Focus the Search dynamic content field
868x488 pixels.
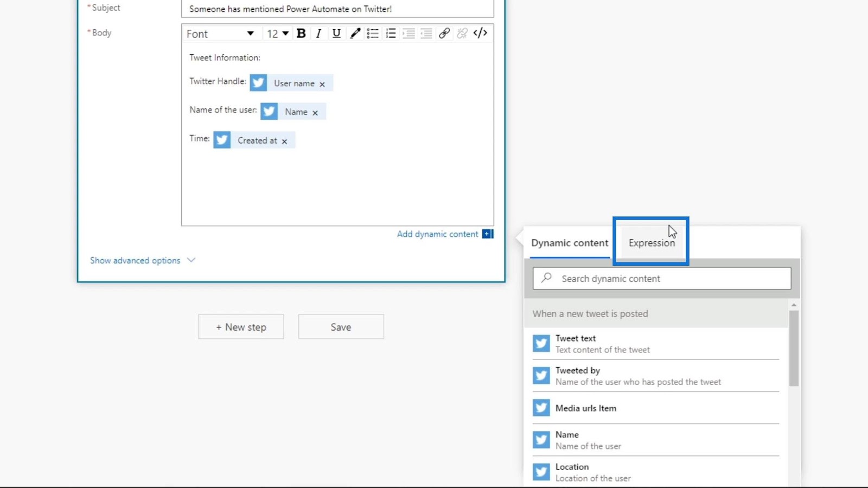pos(662,279)
